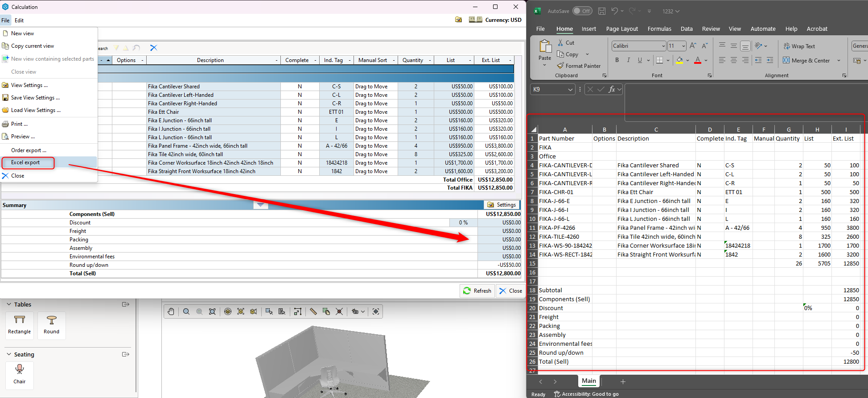This screenshot has height=398, width=868.
Task: Click red Font Color swatch button
Action: coord(698,60)
